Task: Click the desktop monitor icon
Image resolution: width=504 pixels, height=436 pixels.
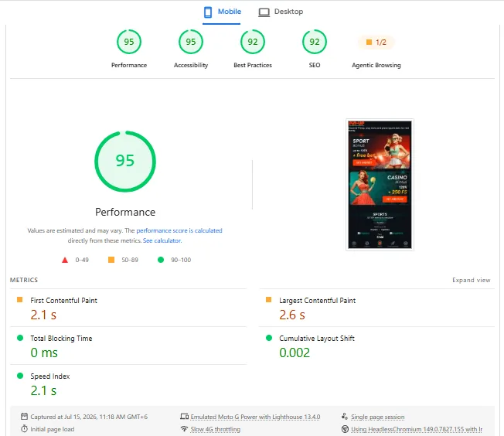Action: click(x=264, y=12)
